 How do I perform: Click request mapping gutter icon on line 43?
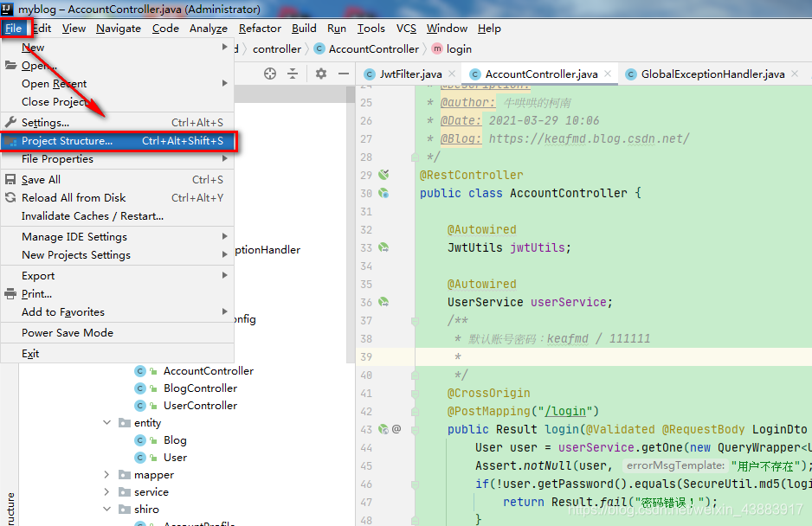(x=383, y=428)
